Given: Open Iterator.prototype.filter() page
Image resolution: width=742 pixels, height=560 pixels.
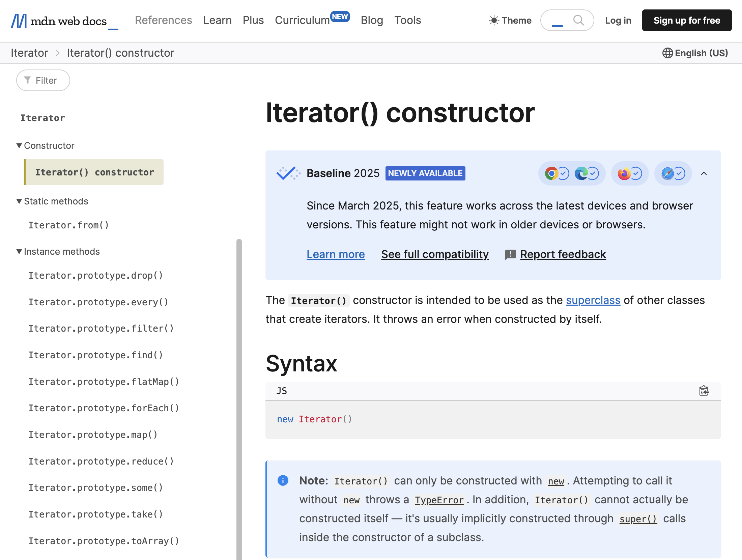Looking at the screenshot, I should [x=101, y=328].
